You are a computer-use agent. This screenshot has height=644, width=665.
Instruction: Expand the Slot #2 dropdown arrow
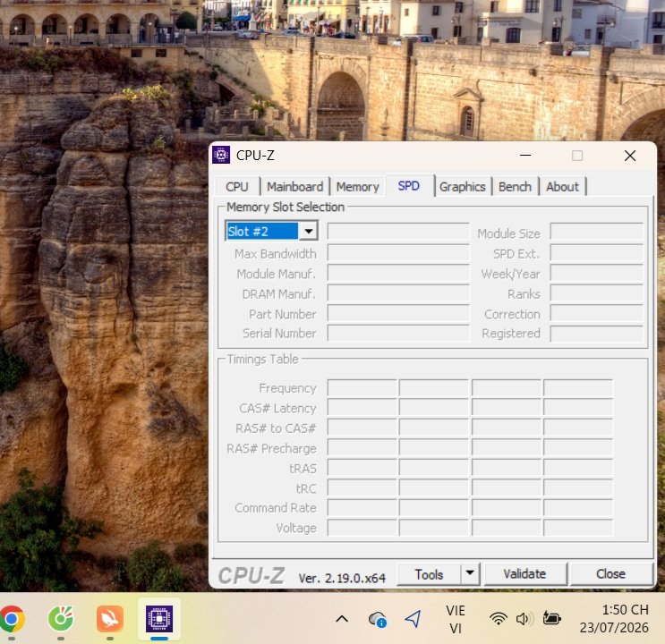[308, 231]
